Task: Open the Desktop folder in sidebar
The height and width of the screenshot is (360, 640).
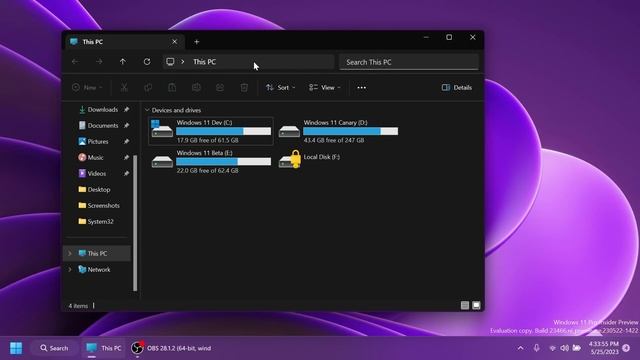Action: (94, 189)
